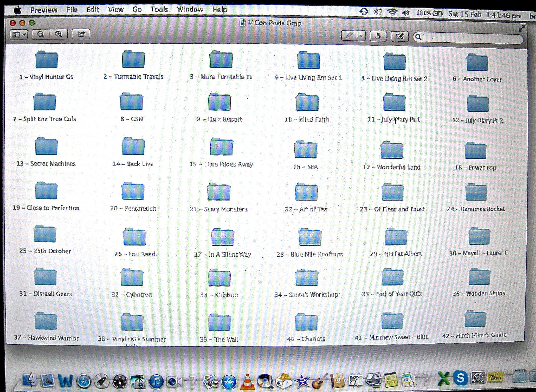Image resolution: width=536 pixels, height=392 pixels.
Task: Open the Wi-Fi status menu
Action: click(392, 12)
